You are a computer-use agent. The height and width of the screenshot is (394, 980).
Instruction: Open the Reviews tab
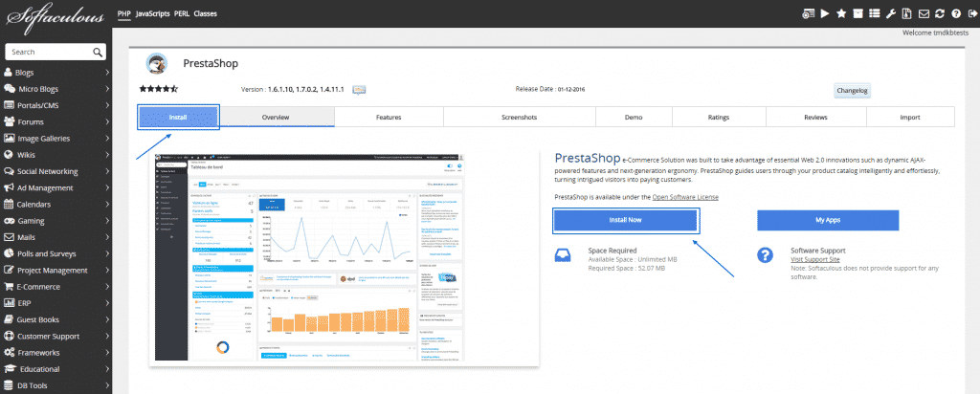click(816, 117)
